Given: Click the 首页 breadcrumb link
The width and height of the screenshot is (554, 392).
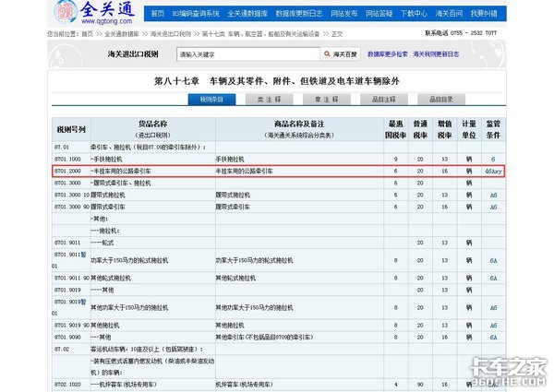Looking at the screenshot, I should click(88, 34).
